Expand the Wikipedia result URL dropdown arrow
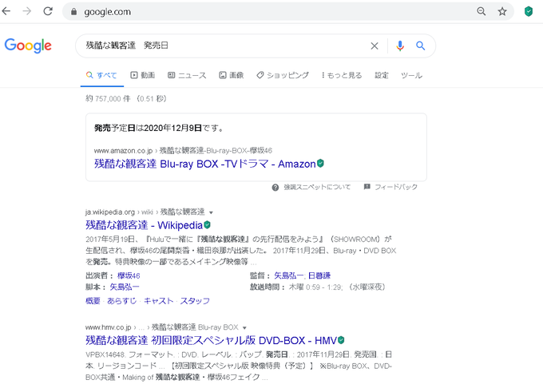 [211, 212]
